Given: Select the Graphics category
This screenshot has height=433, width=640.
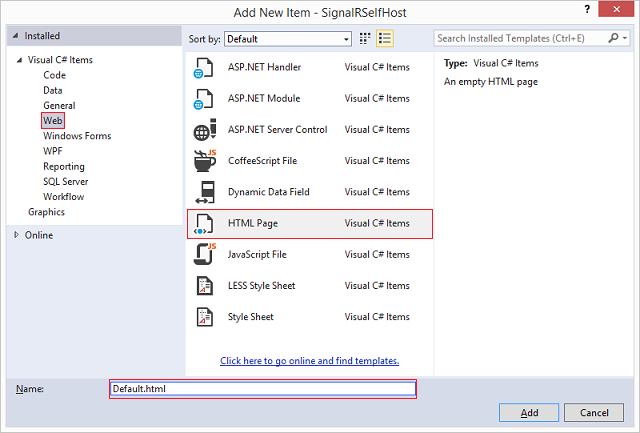Looking at the screenshot, I should coord(46,212).
